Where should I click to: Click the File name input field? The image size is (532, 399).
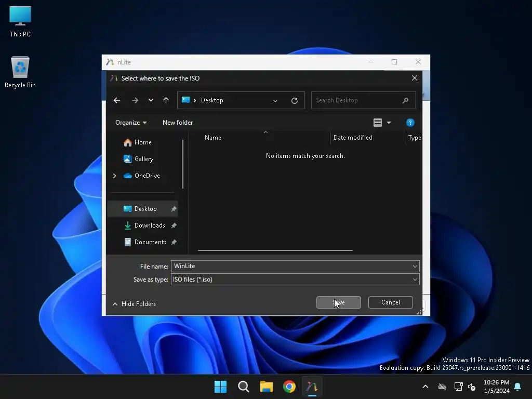click(292, 267)
